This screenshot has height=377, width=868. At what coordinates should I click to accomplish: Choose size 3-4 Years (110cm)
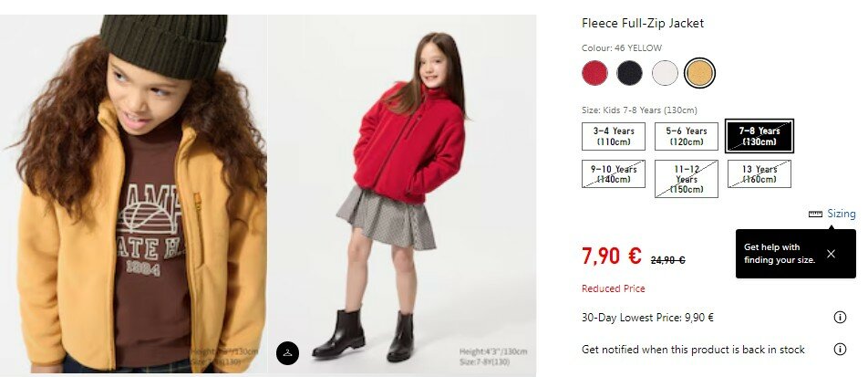(x=614, y=136)
